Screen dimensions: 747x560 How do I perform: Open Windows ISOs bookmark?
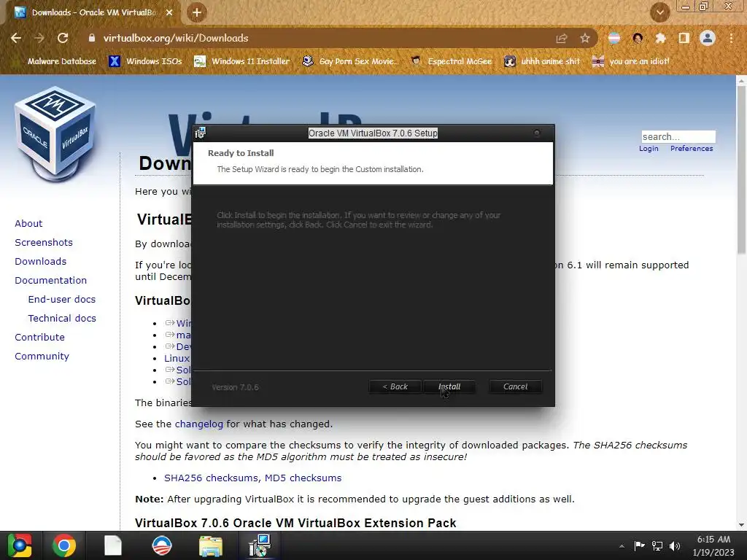click(146, 61)
